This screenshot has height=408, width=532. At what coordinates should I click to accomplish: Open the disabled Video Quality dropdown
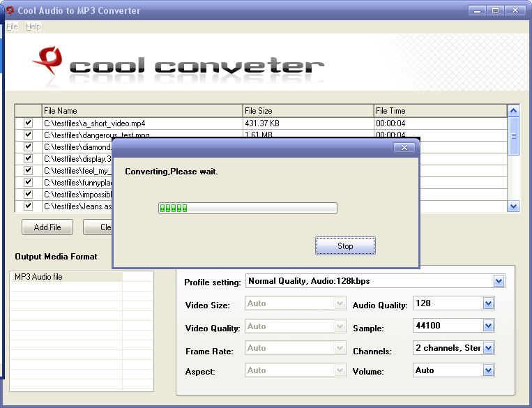tap(340, 326)
